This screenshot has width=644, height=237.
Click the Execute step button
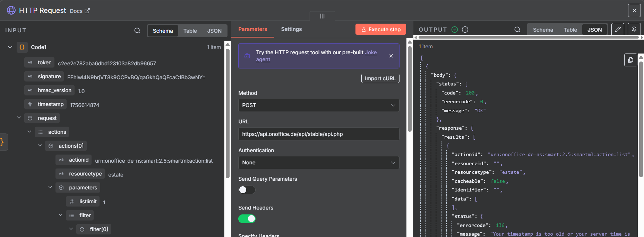point(380,30)
